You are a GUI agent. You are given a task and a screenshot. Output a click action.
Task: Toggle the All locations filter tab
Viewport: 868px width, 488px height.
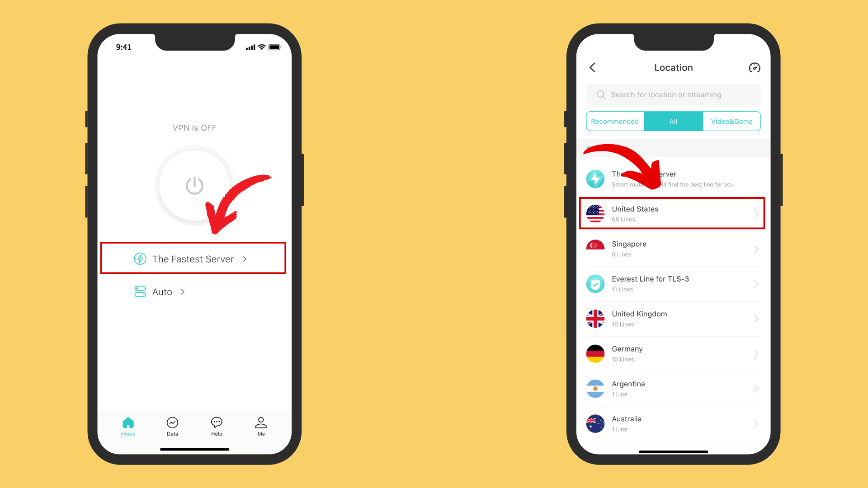point(673,121)
